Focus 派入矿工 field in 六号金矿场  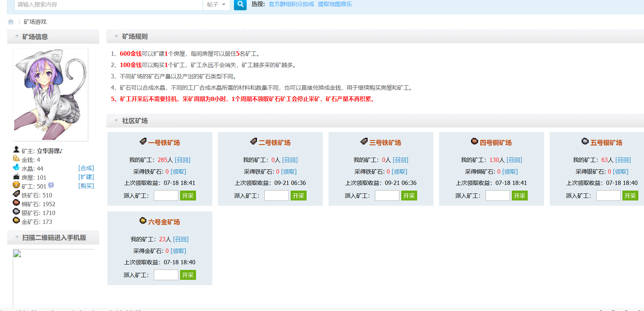tap(166, 275)
